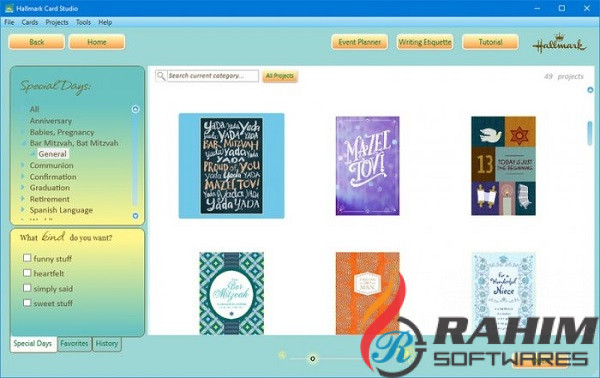Image resolution: width=600 pixels, height=378 pixels.
Task: Open the Event Planner
Action: (x=359, y=42)
